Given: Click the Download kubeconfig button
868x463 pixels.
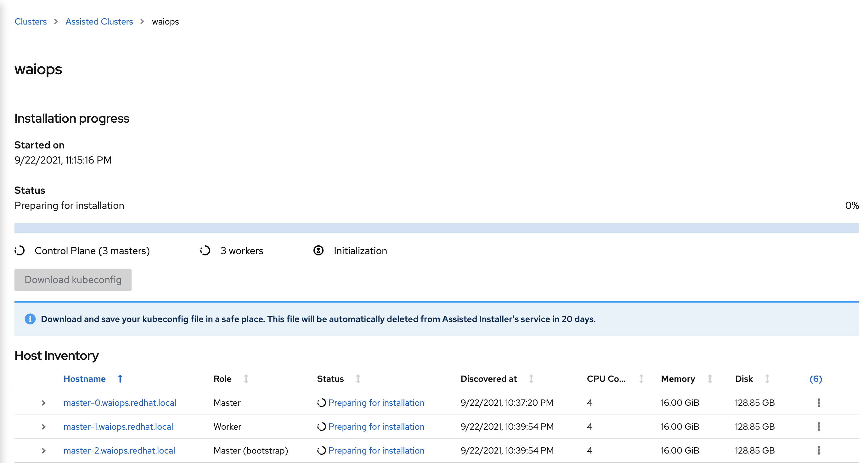Looking at the screenshot, I should [x=73, y=280].
